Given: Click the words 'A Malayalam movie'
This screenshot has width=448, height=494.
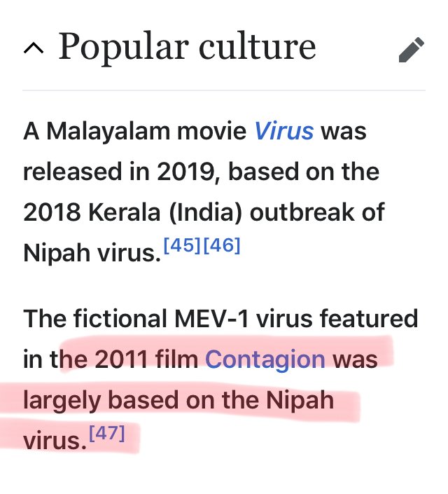Looking at the screenshot, I should [135, 131].
